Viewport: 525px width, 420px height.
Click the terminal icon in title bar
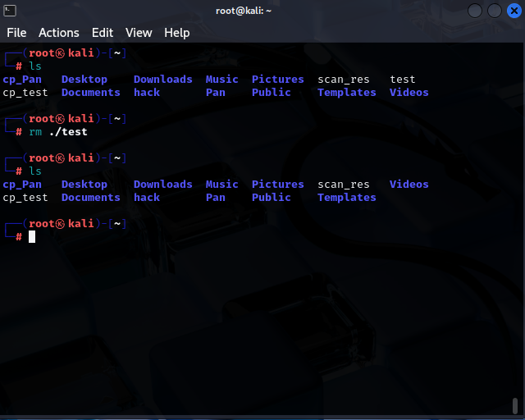(10, 11)
